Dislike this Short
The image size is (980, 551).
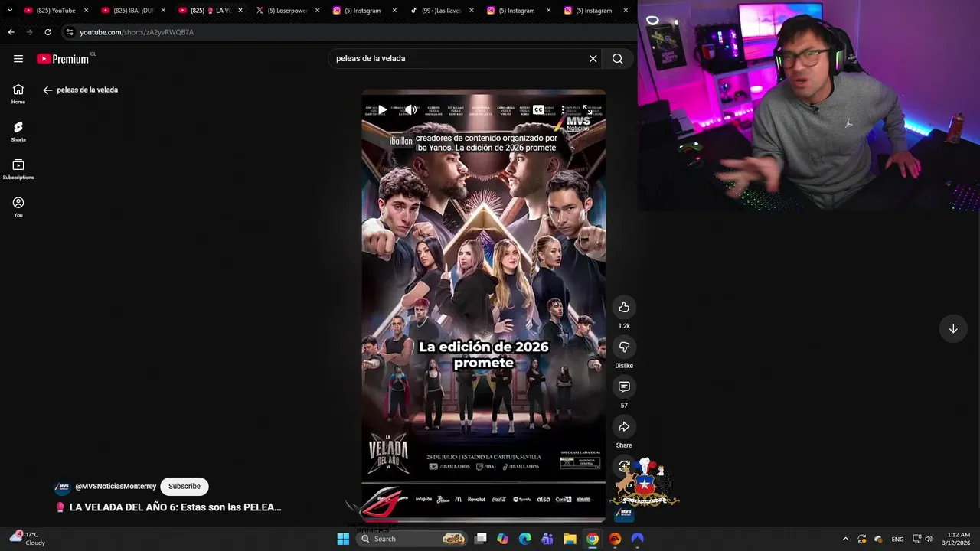624,347
